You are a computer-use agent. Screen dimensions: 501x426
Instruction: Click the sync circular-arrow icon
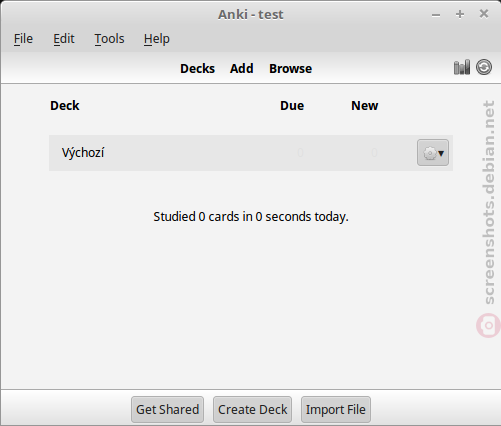[x=484, y=67]
